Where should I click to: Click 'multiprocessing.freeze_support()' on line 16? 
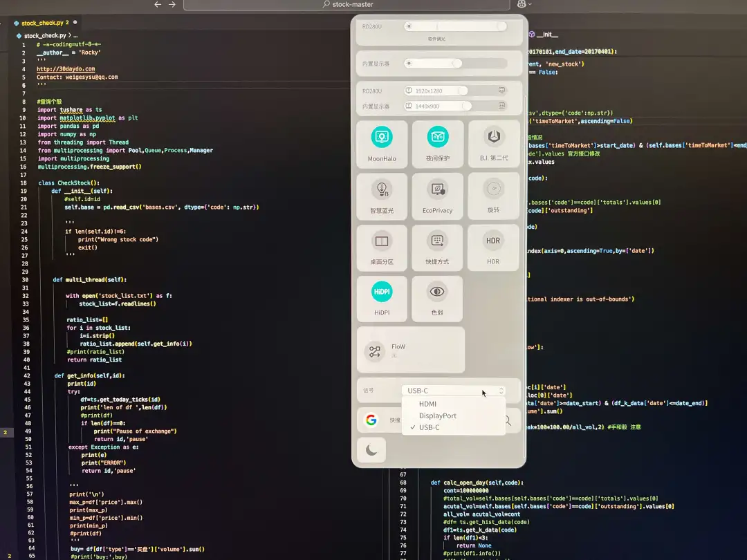(89, 167)
